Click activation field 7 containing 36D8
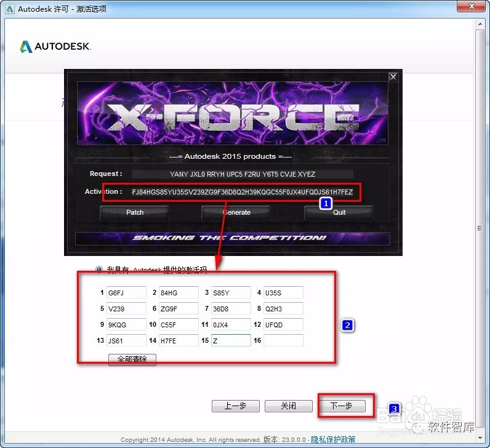Viewport: 490px width, 448px height. (x=231, y=308)
